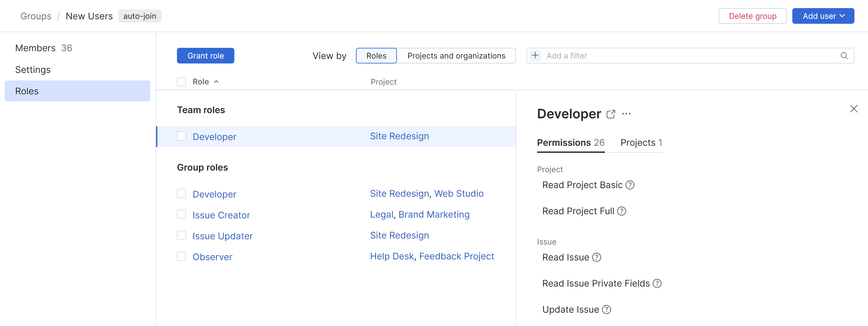Screen dimensions: 868x326
Task: Open the Brand Marketing project link
Action: click(x=434, y=215)
